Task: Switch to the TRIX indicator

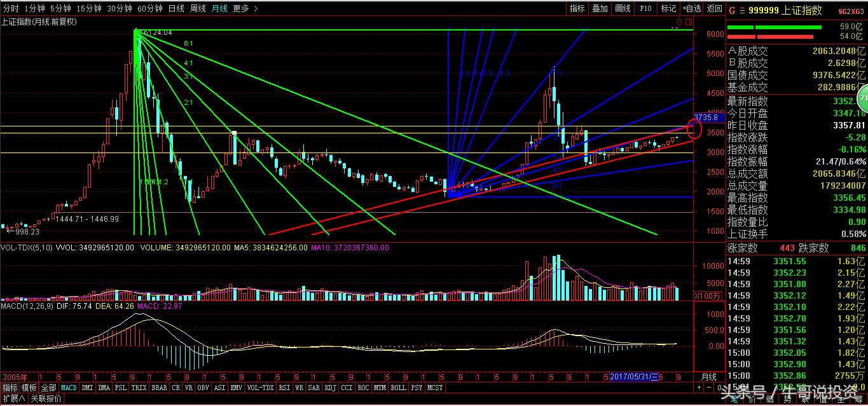Action: [x=139, y=388]
